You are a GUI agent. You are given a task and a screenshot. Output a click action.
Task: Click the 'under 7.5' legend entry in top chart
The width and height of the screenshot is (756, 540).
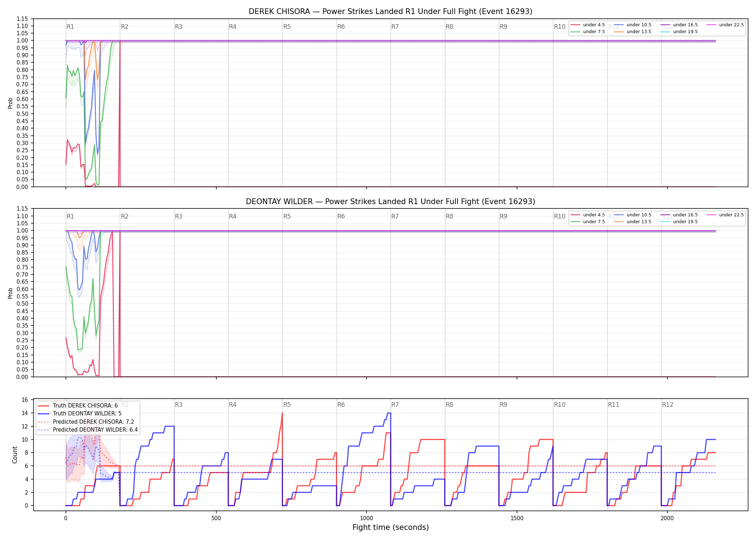tap(588, 32)
